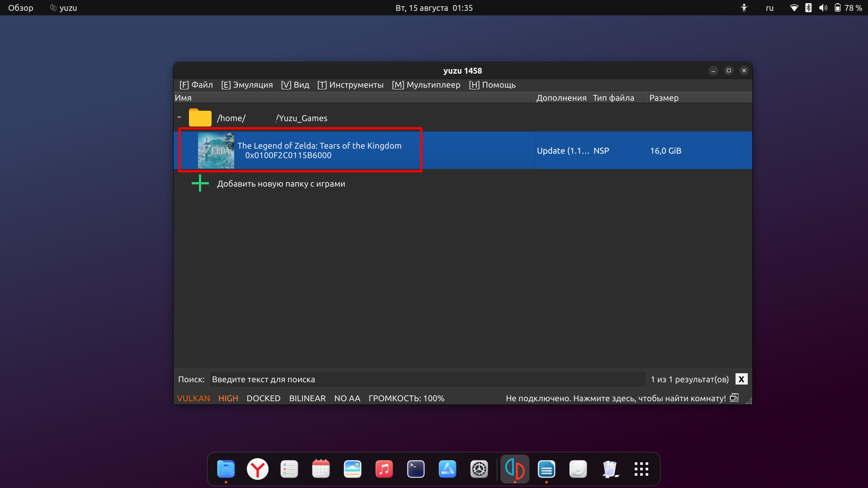The width and height of the screenshot is (868, 488).
Task: Select the Zelda game cover thumbnail
Action: (216, 150)
